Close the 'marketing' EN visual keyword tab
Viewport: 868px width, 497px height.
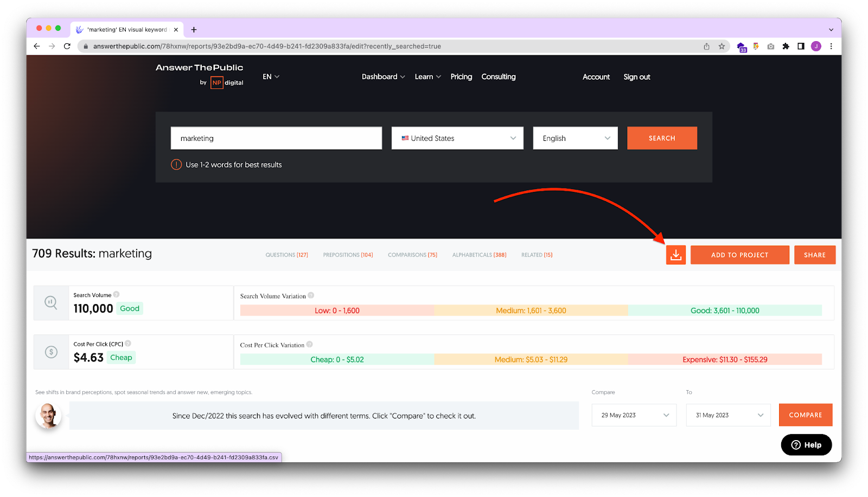point(176,30)
